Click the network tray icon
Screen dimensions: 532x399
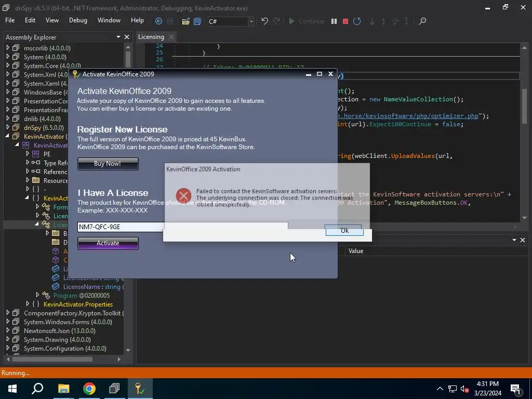(453, 389)
